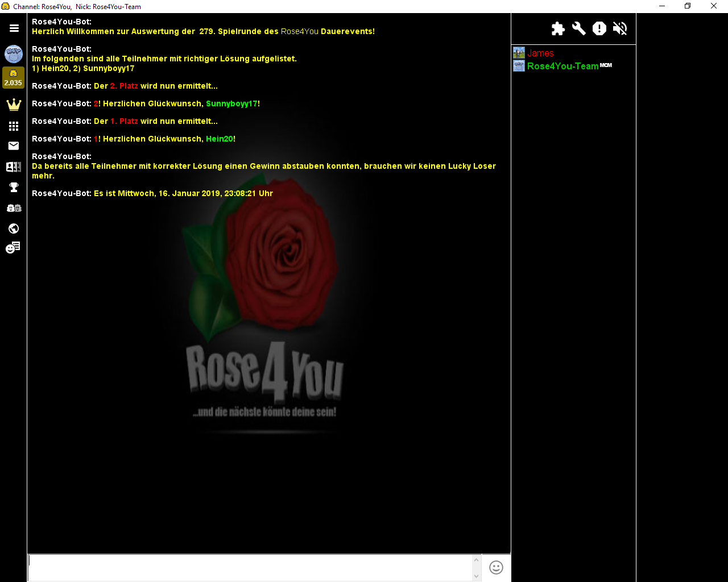The height and width of the screenshot is (582, 728).
Task: Select user James in the user list
Action: click(x=540, y=53)
